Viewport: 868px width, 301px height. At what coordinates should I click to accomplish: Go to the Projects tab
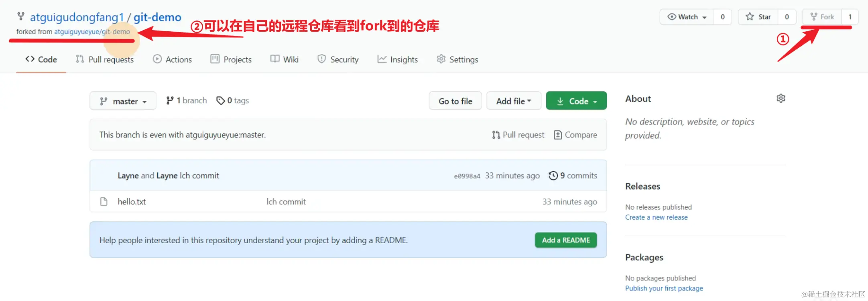pos(231,59)
